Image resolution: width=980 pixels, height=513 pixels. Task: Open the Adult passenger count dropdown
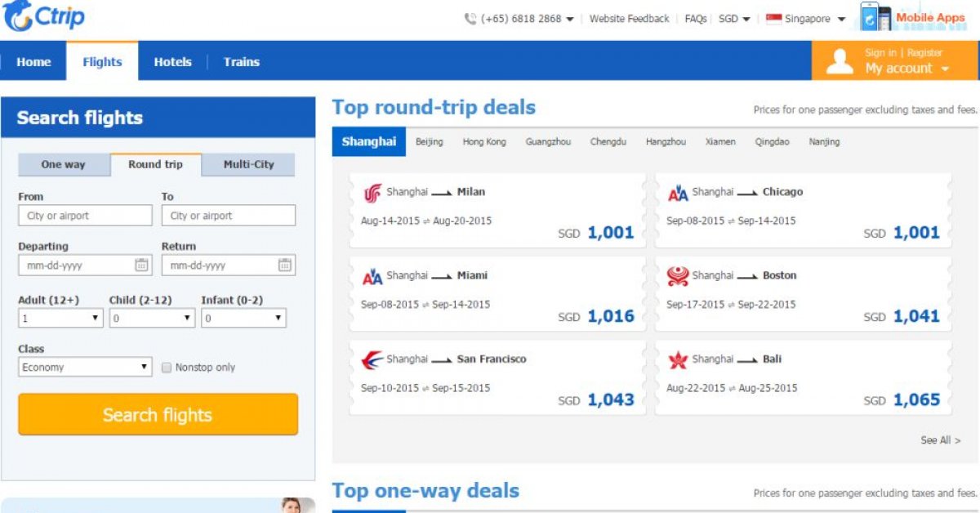pyautogui.click(x=60, y=318)
